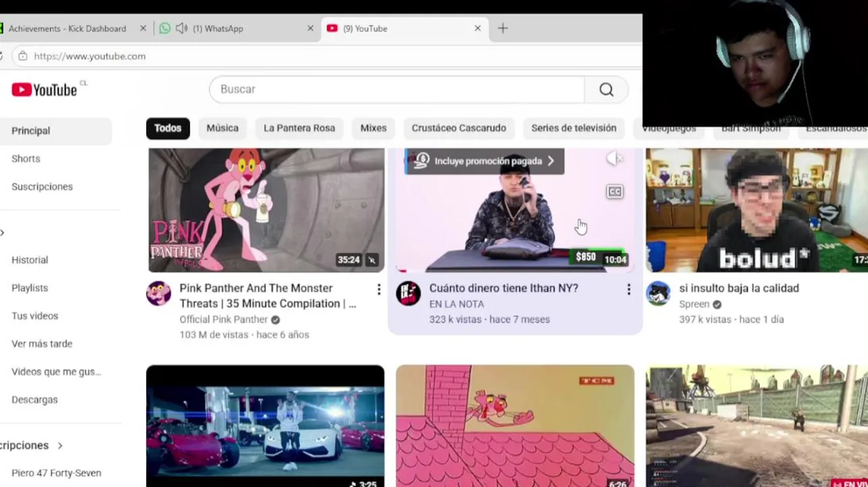Open pink rooftop Pink Panther thumbnail
This screenshot has width=868, height=487.
pos(515,426)
